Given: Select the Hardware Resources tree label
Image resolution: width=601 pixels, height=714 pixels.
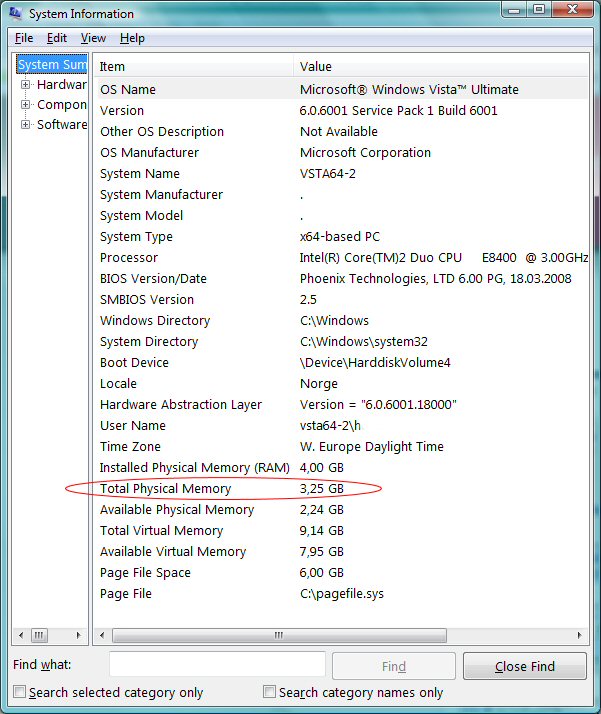Looking at the screenshot, I should pos(62,85).
